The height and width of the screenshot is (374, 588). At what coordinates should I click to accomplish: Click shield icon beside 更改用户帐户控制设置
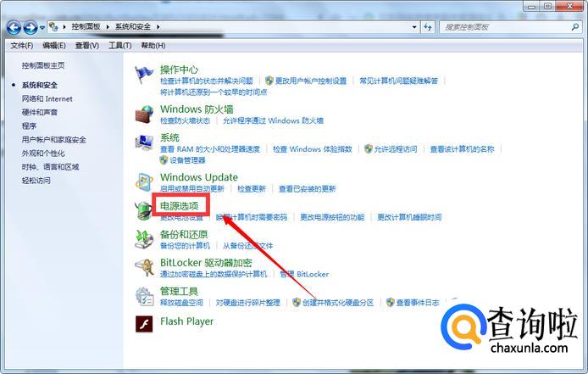[269, 81]
